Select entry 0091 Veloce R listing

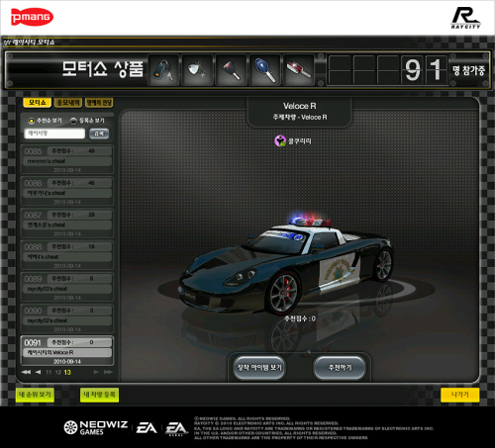[x=67, y=351]
